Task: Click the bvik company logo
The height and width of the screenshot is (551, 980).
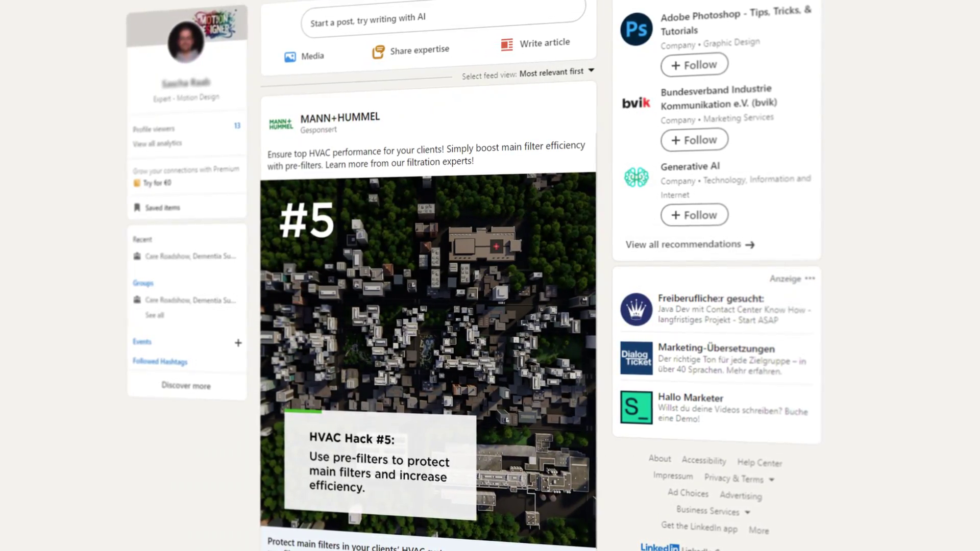Action: coord(636,103)
